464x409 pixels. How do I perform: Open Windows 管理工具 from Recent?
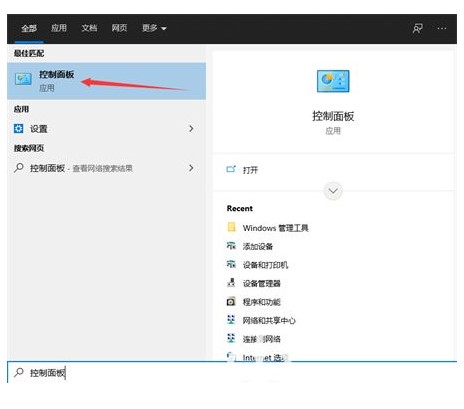click(x=275, y=228)
